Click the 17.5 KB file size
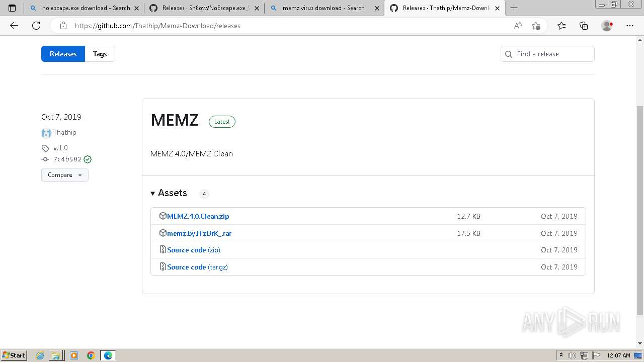The width and height of the screenshot is (644, 362). 468,233
